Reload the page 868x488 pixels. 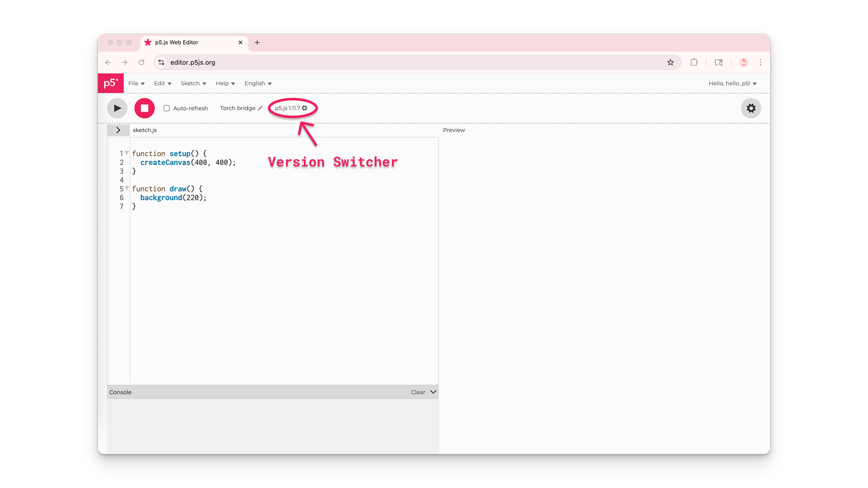pyautogui.click(x=142, y=62)
